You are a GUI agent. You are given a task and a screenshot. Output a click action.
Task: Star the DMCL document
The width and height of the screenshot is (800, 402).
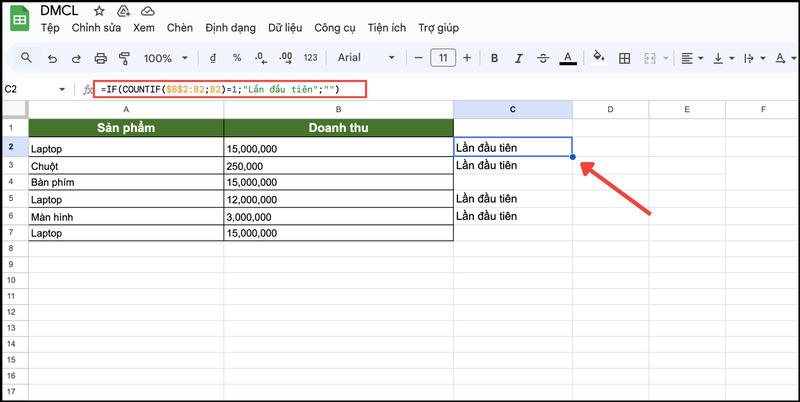(x=100, y=11)
